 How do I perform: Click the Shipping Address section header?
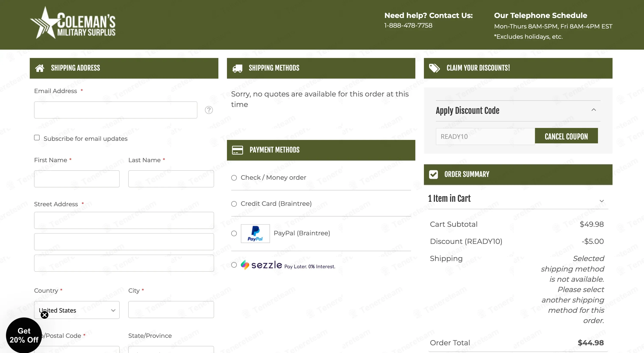pos(124,68)
